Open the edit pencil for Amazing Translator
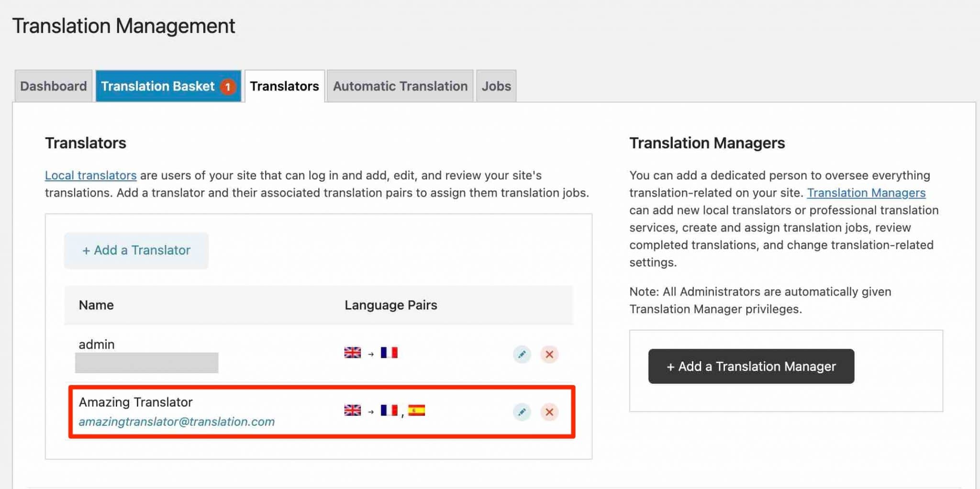This screenshot has width=980, height=489. click(522, 412)
